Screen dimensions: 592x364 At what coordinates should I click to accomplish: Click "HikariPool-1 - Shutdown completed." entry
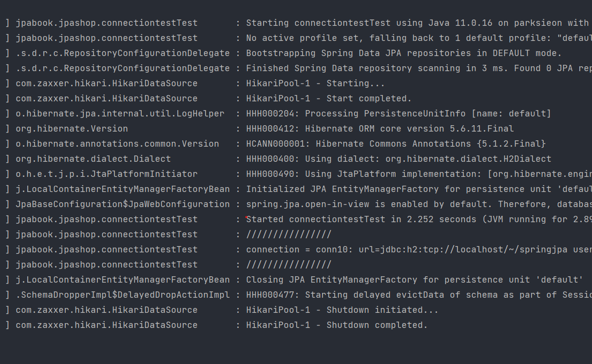pyautogui.click(x=337, y=325)
